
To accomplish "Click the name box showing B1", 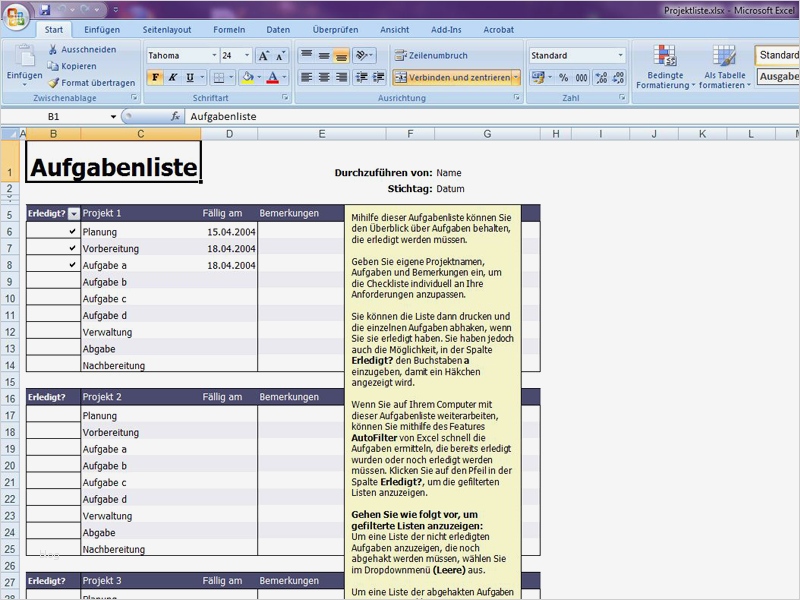I will tap(54, 117).
